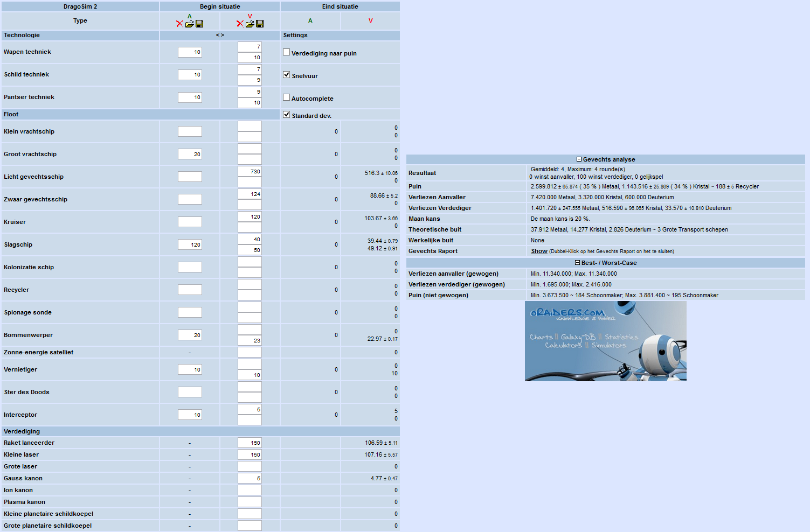Select attacker Kolonizatie schip field

(x=190, y=267)
